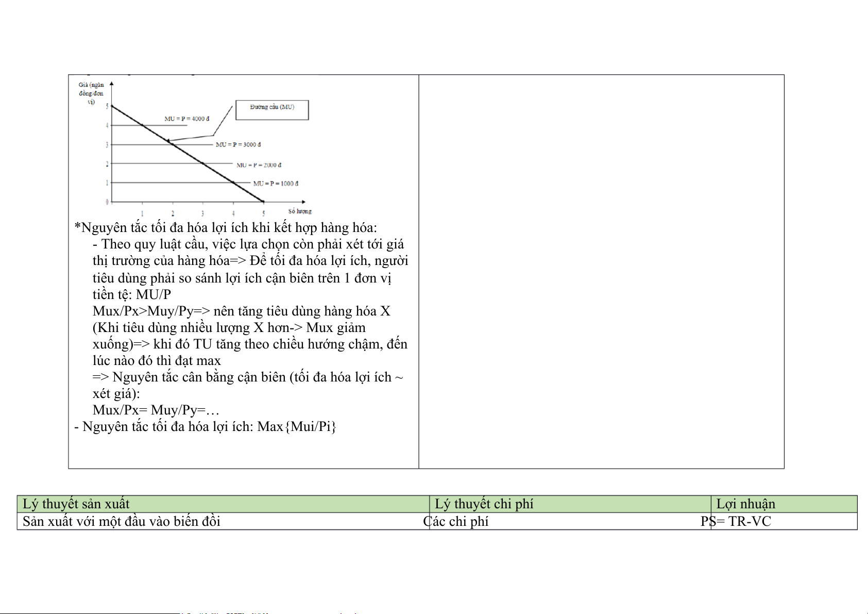The height and width of the screenshot is (614, 868).
Task: Select the 'Lợi nhuận' header cell
Action: click(745, 504)
